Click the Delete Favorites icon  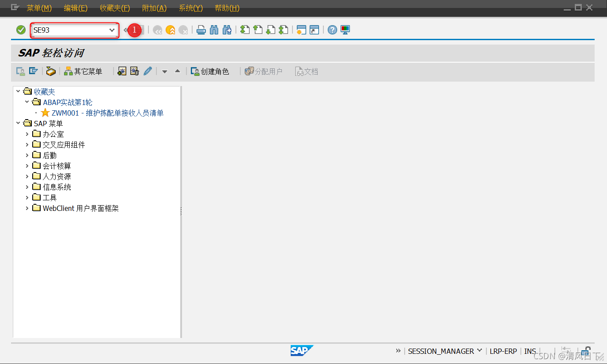[x=135, y=71]
